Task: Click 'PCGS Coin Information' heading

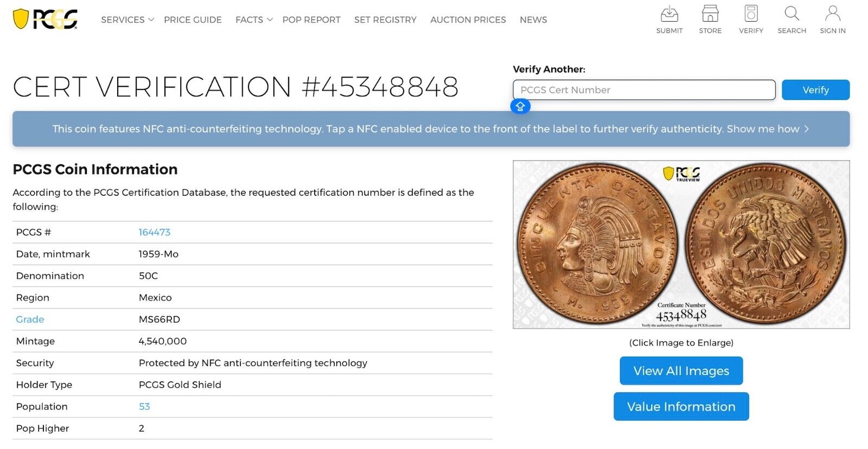Action: [x=95, y=169]
